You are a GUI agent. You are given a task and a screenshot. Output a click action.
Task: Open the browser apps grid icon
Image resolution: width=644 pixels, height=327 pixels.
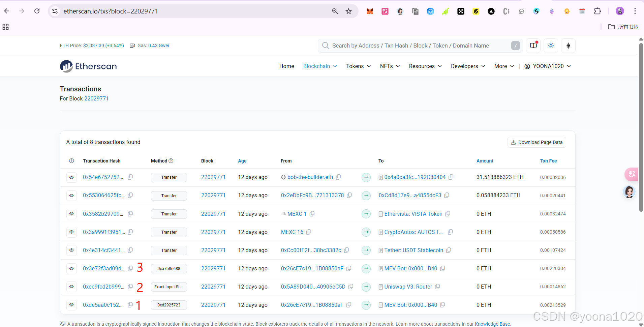(5, 27)
